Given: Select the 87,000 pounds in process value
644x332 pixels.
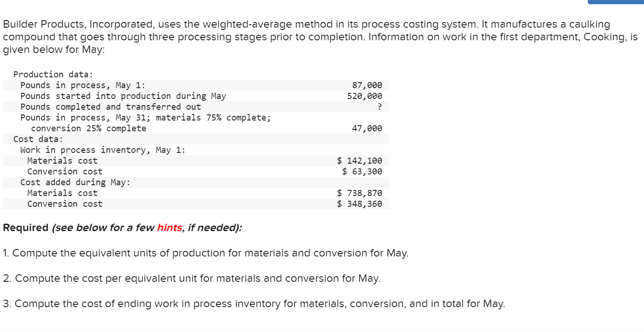Looking at the screenshot, I should click(367, 85).
